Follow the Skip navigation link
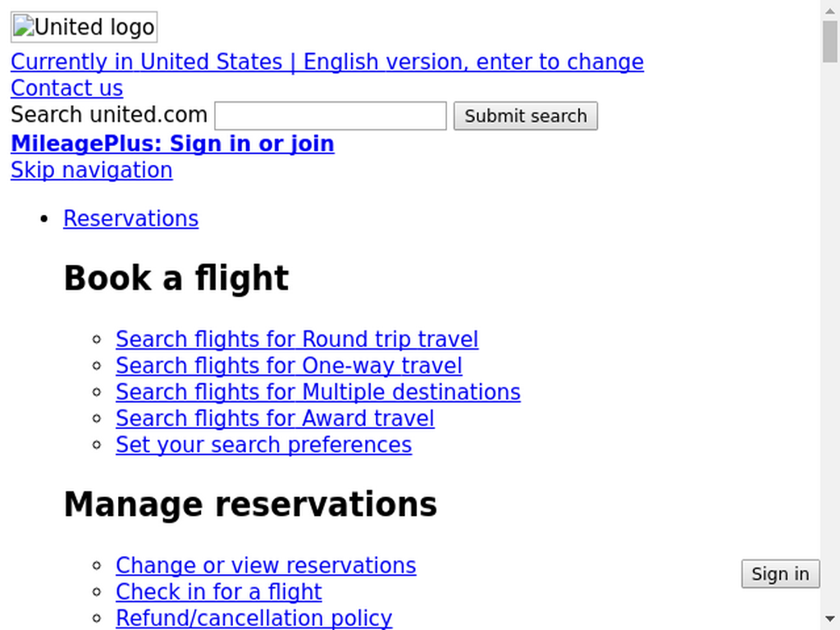 coord(92,171)
